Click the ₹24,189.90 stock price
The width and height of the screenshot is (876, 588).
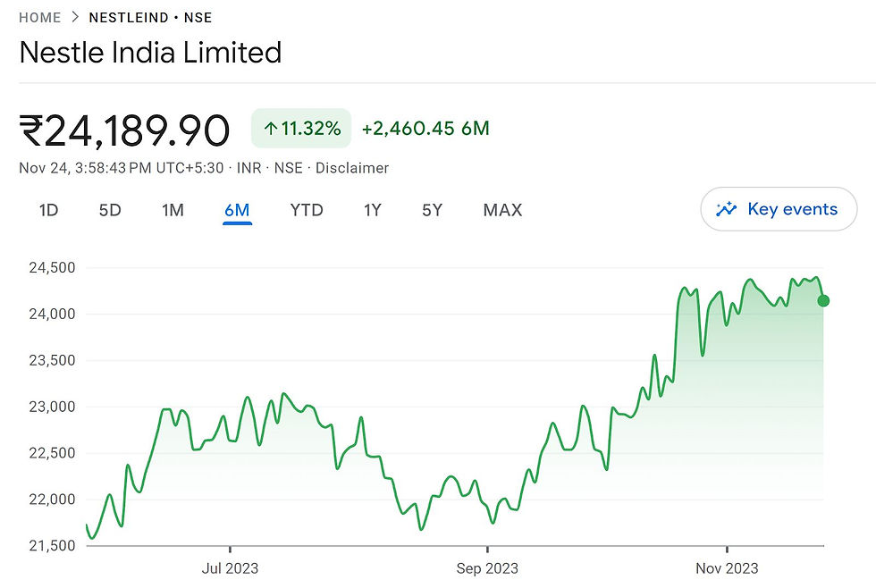pyautogui.click(x=124, y=130)
